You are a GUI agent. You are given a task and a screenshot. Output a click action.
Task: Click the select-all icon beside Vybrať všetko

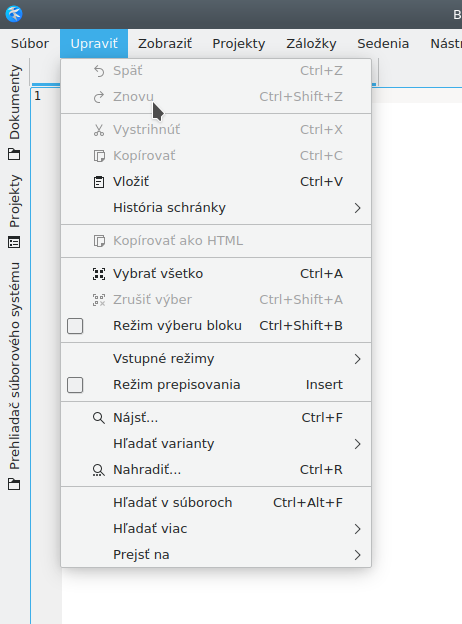pyautogui.click(x=99, y=274)
